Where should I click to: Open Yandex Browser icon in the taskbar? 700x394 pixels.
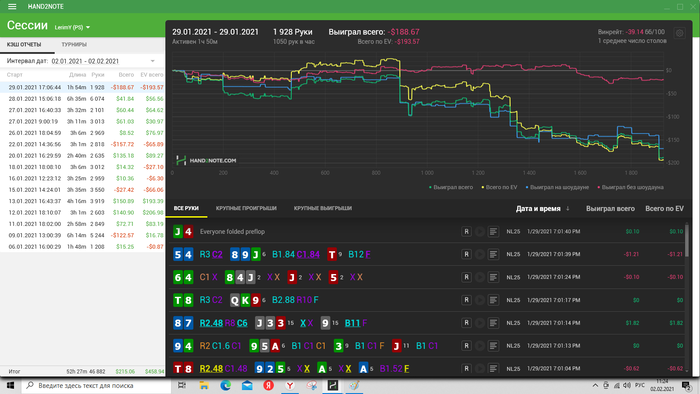click(x=290, y=385)
